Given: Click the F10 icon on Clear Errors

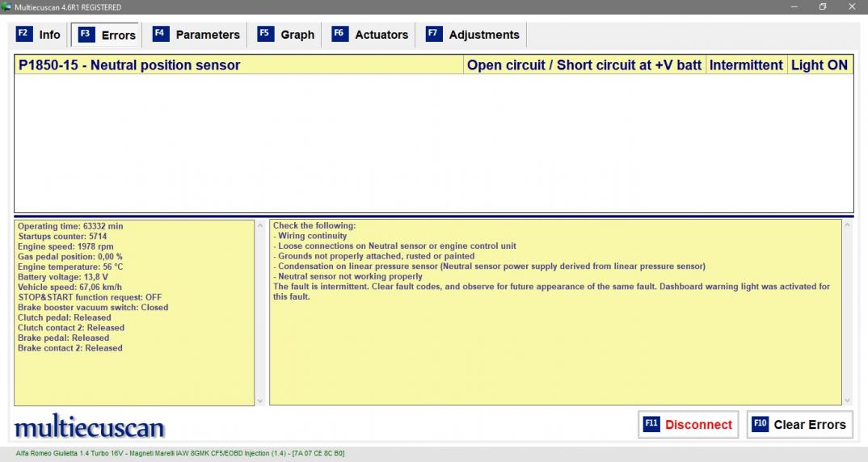Looking at the screenshot, I should tap(760, 424).
